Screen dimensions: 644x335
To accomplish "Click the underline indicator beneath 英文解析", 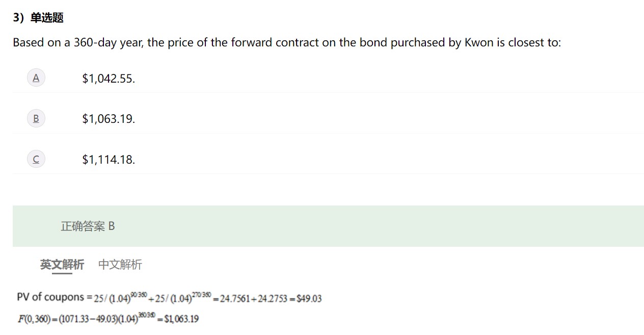I will 62,274.
